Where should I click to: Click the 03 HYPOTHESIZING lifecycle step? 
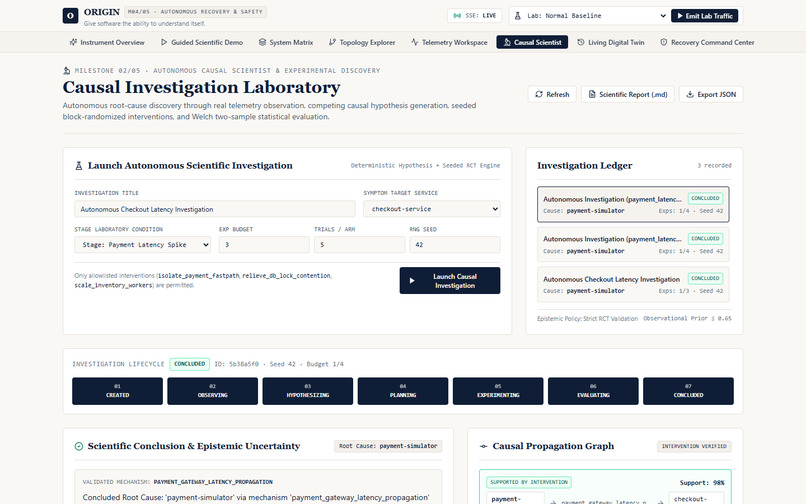click(308, 391)
